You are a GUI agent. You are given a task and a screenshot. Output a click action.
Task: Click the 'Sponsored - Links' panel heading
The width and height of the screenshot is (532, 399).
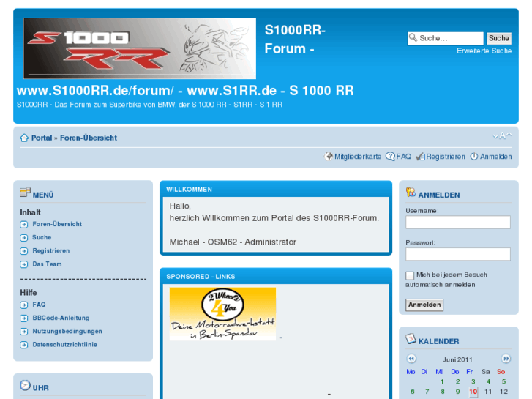click(x=201, y=277)
